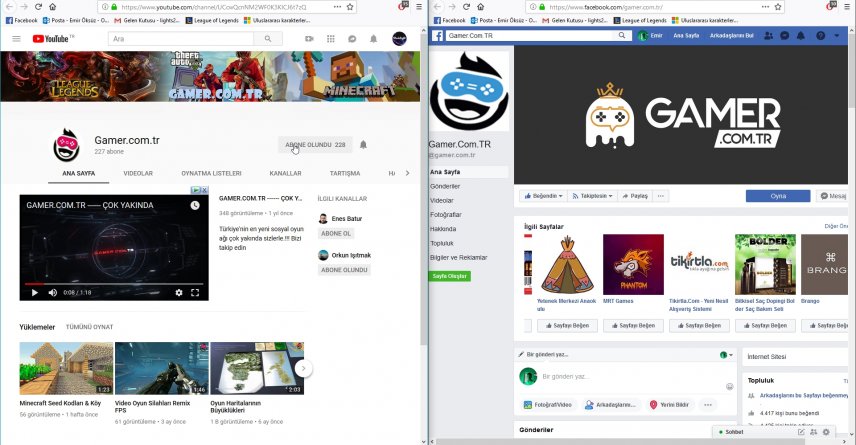Subscribe to Enes Batur channel
Image resolution: width=856 pixels, height=445 pixels.
click(x=336, y=233)
